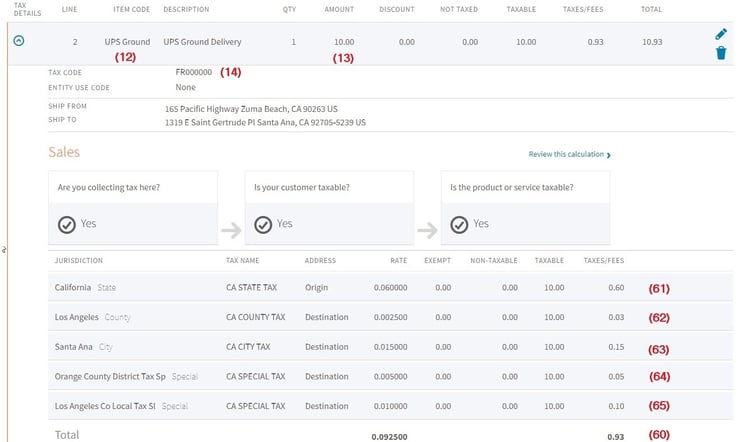Delete the UPS Ground line via trash icon
Viewport: 740px width, 442px height.
pyautogui.click(x=721, y=52)
